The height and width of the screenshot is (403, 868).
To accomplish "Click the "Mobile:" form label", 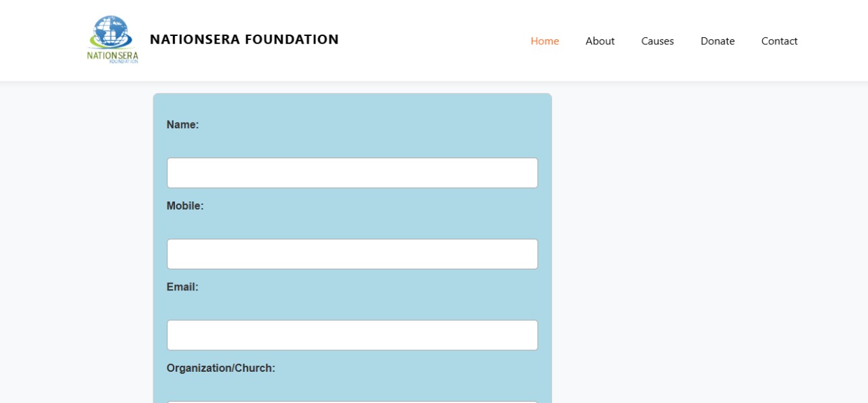I will pyautogui.click(x=185, y=206).
